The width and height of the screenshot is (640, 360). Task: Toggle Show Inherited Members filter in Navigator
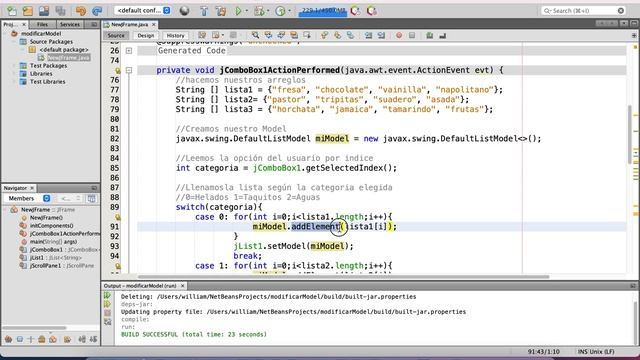pos(8,339)
